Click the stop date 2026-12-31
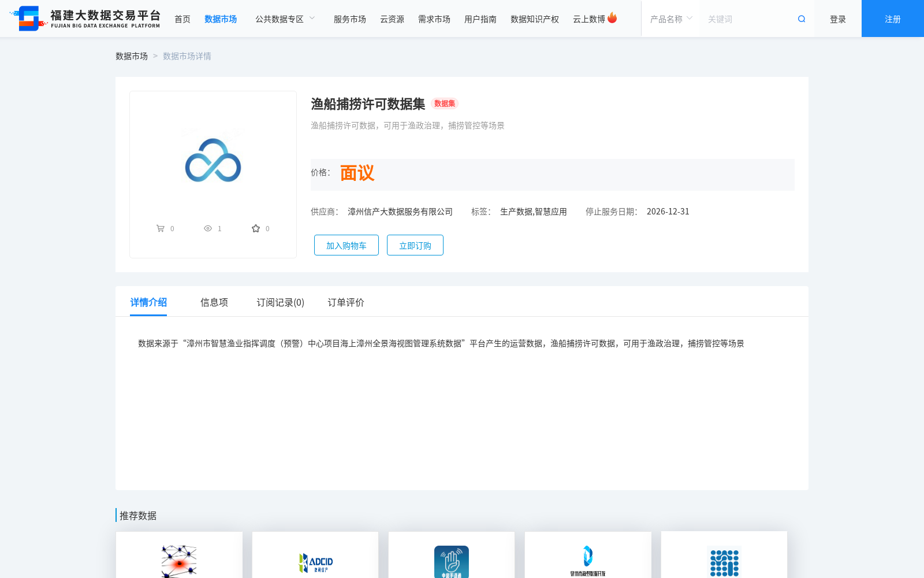The image size is (924, 578). click(668, 212)
